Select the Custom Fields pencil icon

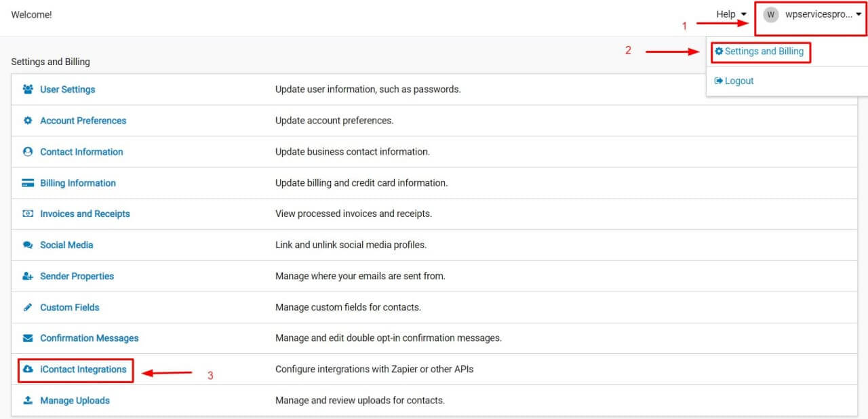(27, 307)
